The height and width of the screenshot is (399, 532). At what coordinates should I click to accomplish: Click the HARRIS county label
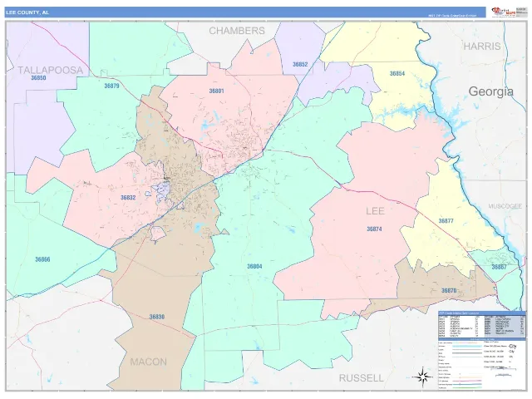coord(482,47)
